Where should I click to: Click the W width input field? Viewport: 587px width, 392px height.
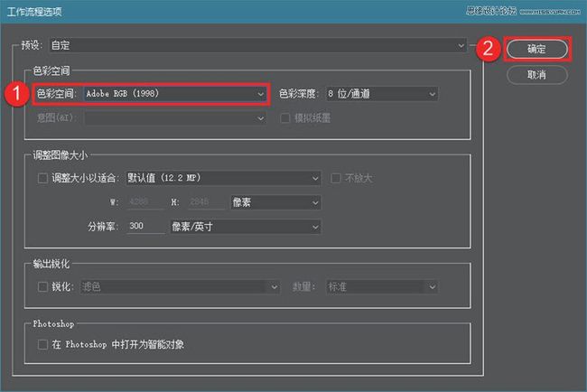pos(145,202)
